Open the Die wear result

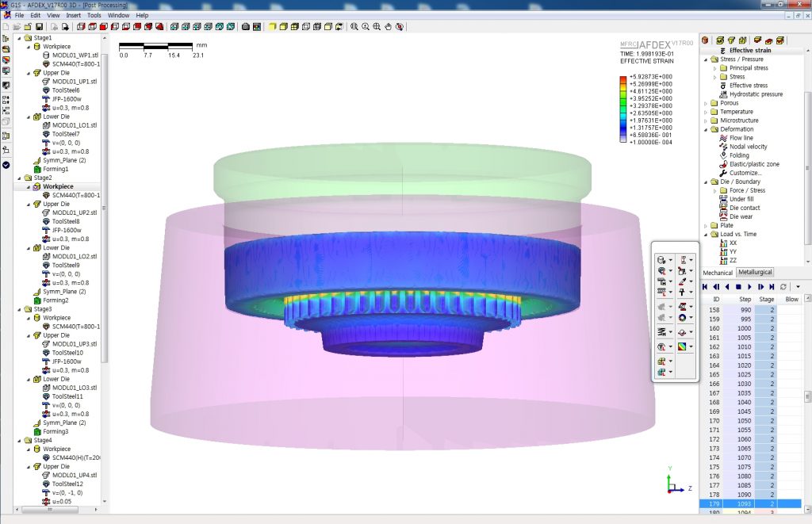[x=741, y=216]
